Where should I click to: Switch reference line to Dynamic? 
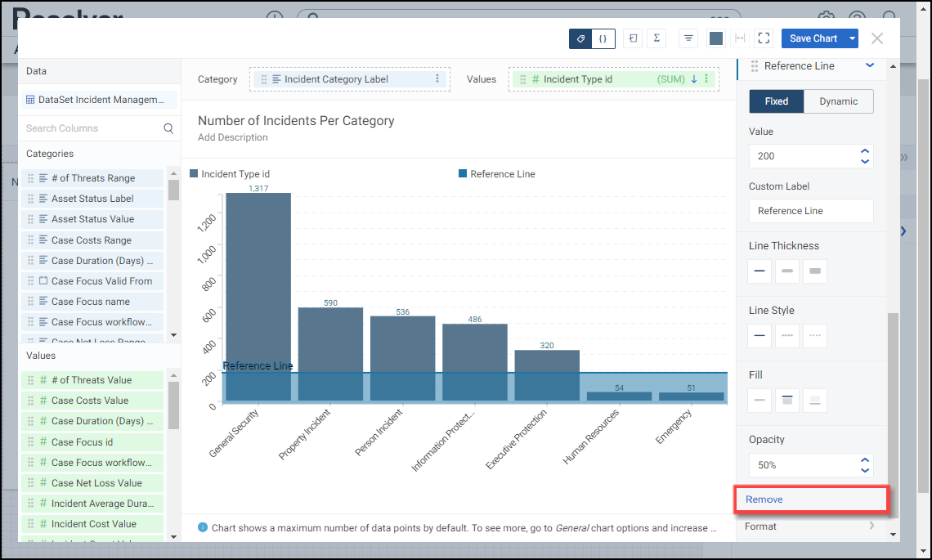(x=838, y=101)
